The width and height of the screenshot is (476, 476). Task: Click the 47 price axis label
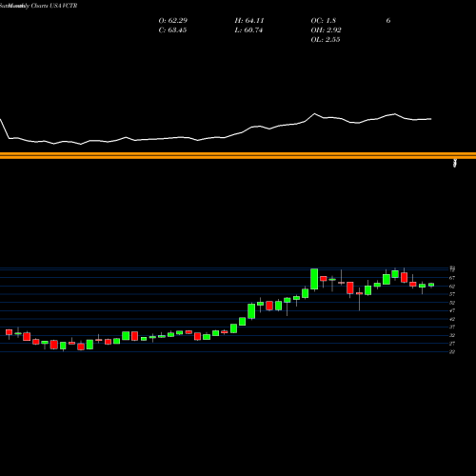coord(452,311)
